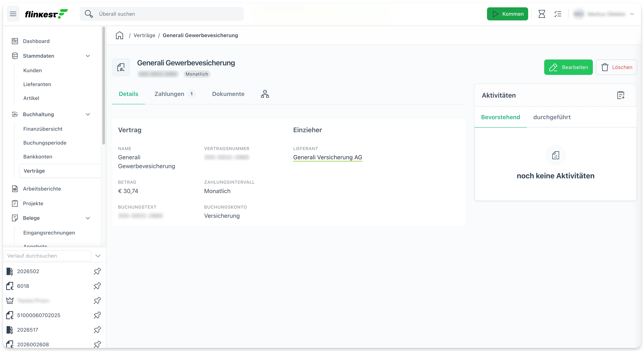Open Buchungsperiode in the sidebar
Image resolution: width=644 pixels, height=351 pixels.
(45, 143)
